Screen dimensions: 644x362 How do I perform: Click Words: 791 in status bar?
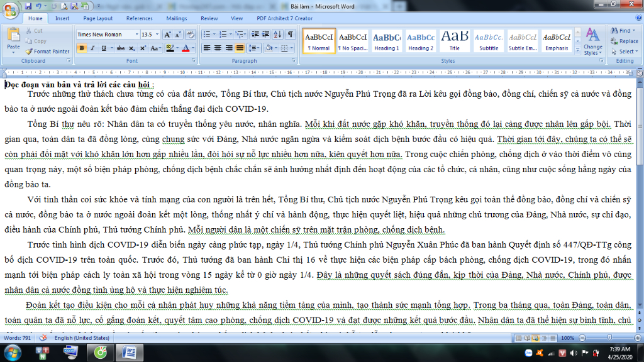click(17, 337)
